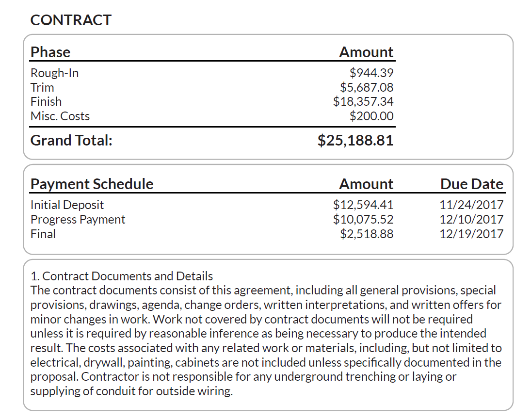Click the 12/10/2017 due date

pyautogui.click(x=471, y=220)
